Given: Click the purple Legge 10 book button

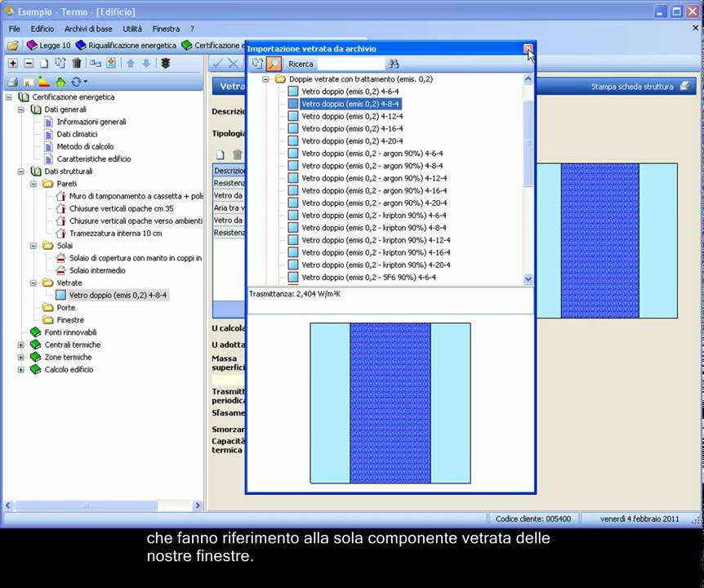Looking at the screenshot, I should click(x=48, y=46).
